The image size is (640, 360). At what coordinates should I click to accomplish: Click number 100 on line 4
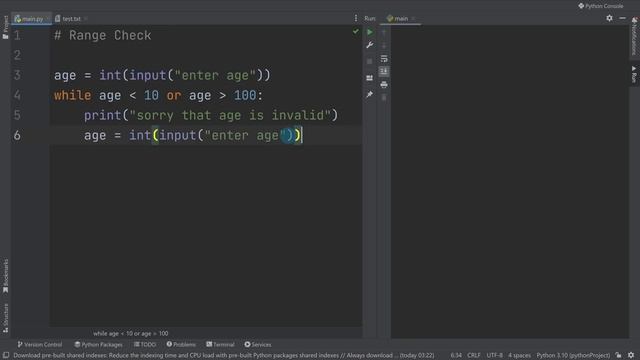(x=245, y=96)
